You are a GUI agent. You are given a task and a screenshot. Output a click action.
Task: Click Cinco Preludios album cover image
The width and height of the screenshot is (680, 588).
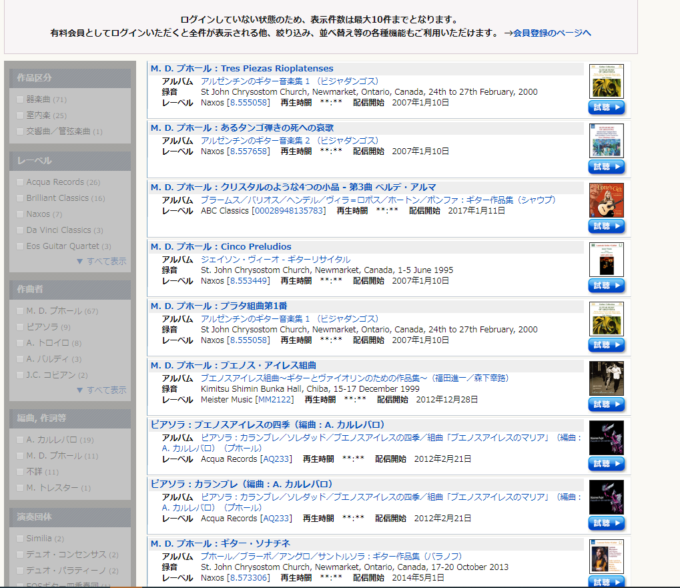pos(606,259)
